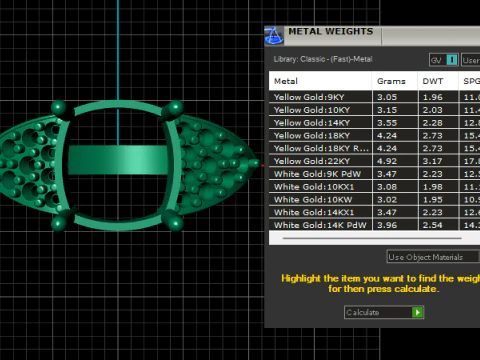The height and width of the screenshot is (360, 480).
Task: Open the Use Object Materials dropdown
Action: click(x=433, y=257)
